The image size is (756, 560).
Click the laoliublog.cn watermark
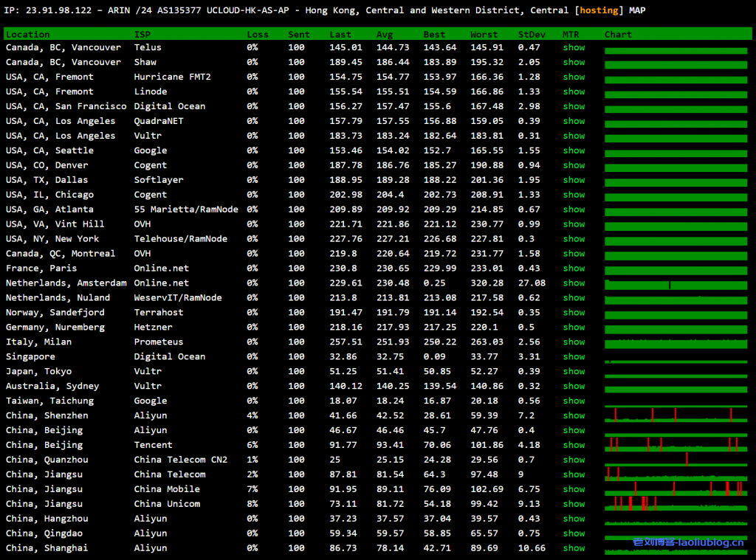pyautogui.click(x=688, y=542)
